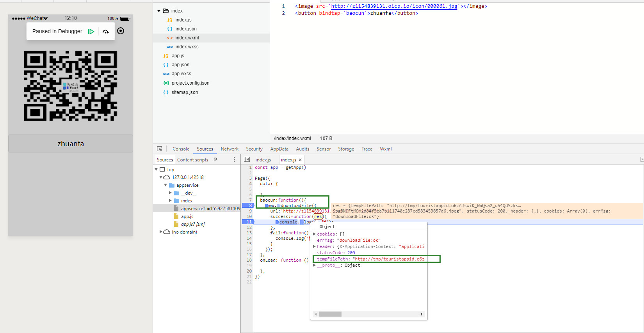The width and height of the screenshot is (644, 333).
Task: Expand the __proto__ property in the popup
Action: pyautogui.click(x=314, y=265)
